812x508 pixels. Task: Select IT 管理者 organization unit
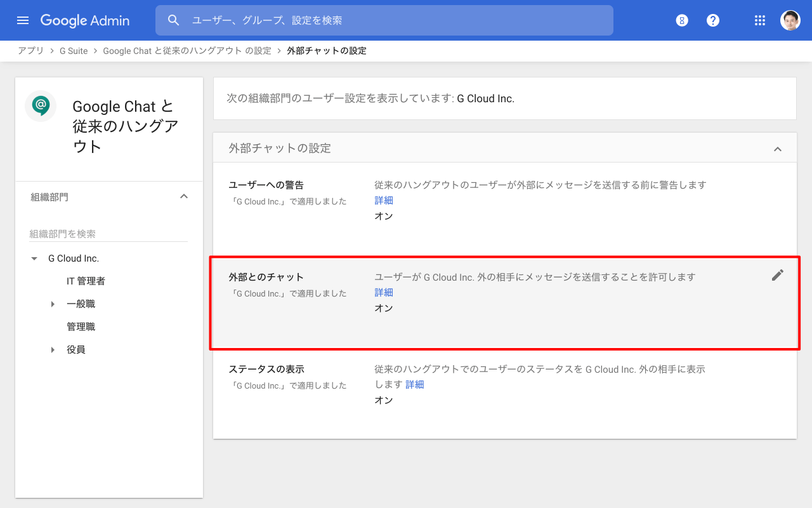point(86,281)
